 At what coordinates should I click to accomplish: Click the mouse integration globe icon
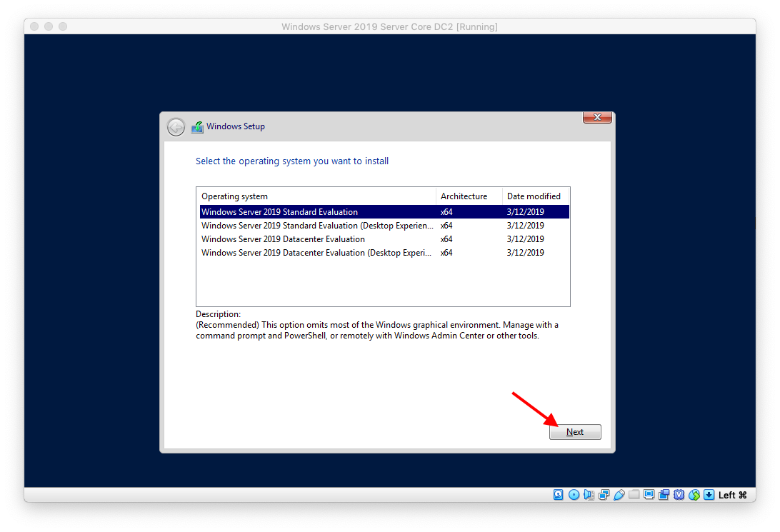pyautogui.click(x=694, y=495)
